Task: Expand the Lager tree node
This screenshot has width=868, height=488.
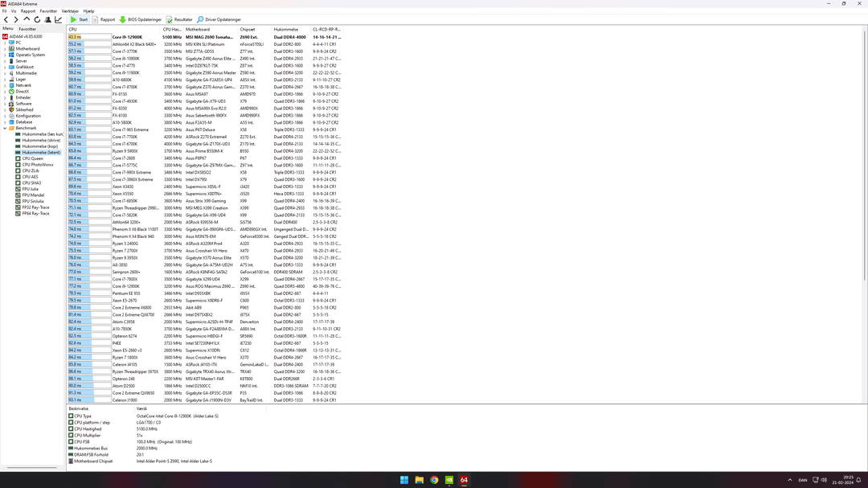Action: tap(5, 80)
